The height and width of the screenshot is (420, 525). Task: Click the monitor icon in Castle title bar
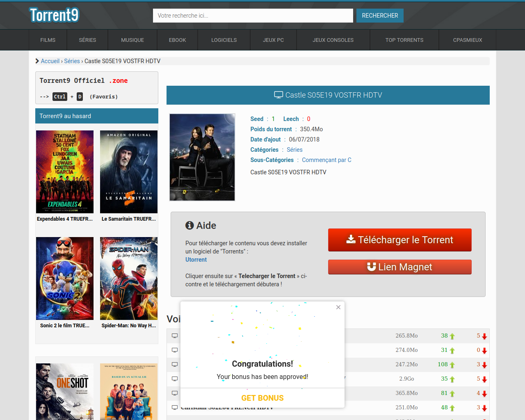[278, 95]
